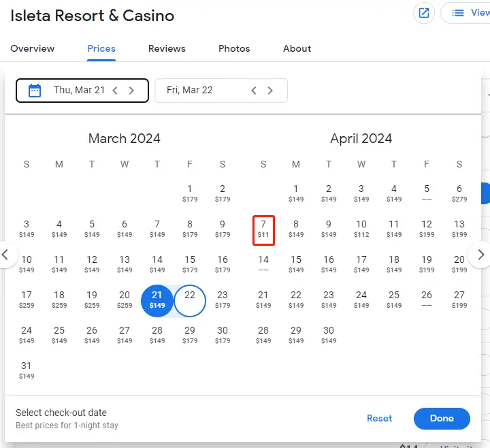
Task: Pick April 24 on the calendar
Action: [x=361, y=299]
